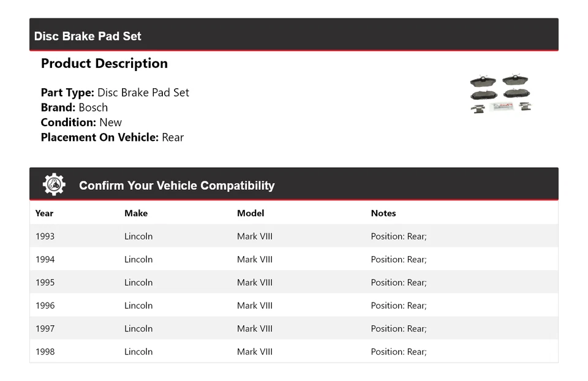Screen dimensions: 588x381
Task: Select the 1997 year cell
Action: pos(45,329)
